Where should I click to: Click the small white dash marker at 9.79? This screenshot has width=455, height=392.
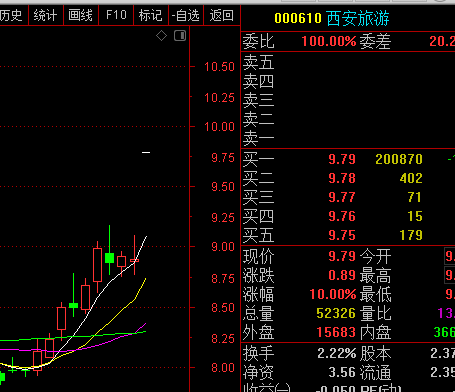coord(146,153)
